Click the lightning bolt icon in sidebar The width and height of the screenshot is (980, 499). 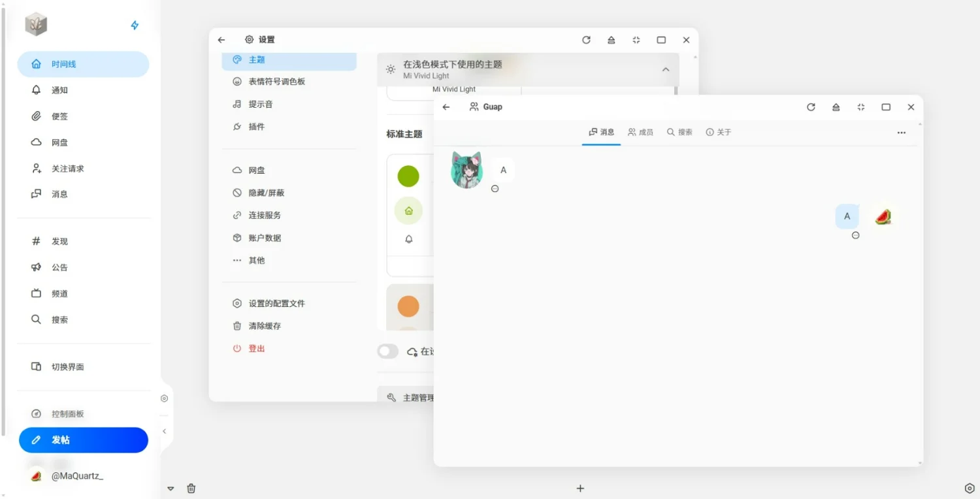pos(135,25)
